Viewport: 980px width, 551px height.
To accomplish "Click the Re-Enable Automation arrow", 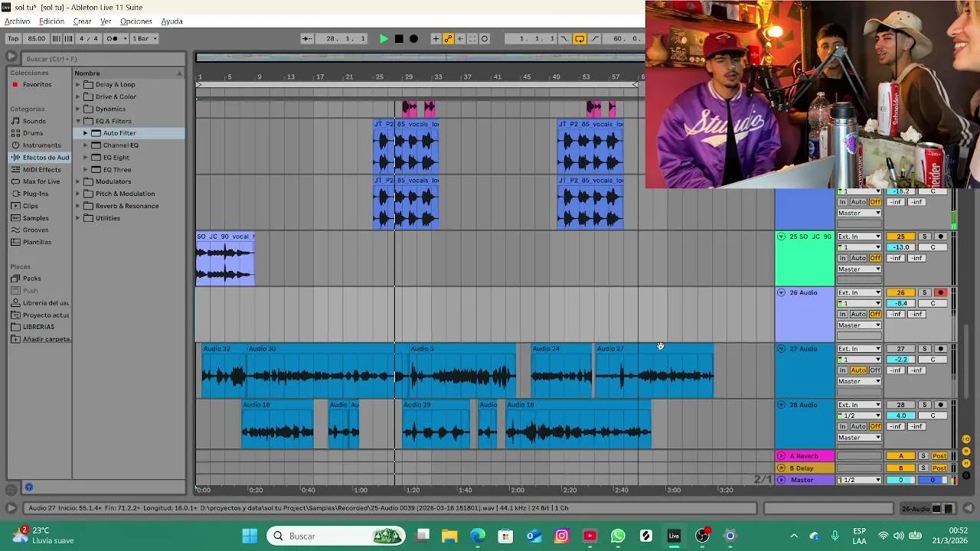I will click(460, 38).
